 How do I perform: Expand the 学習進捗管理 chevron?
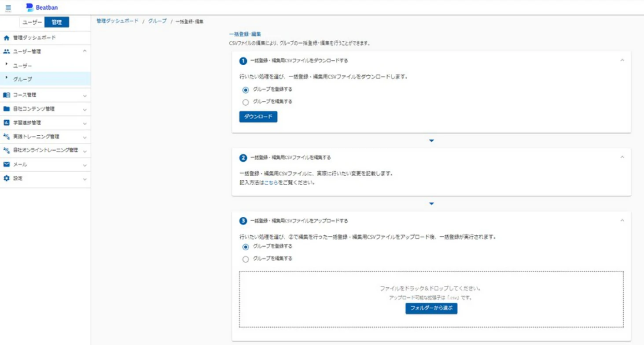[85, 123]
